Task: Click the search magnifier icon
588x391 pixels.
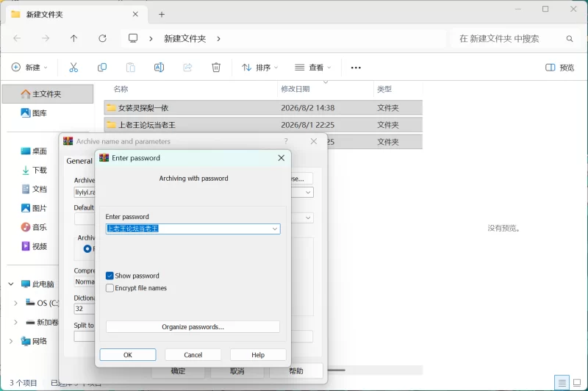Action: (x=570, y=39)
